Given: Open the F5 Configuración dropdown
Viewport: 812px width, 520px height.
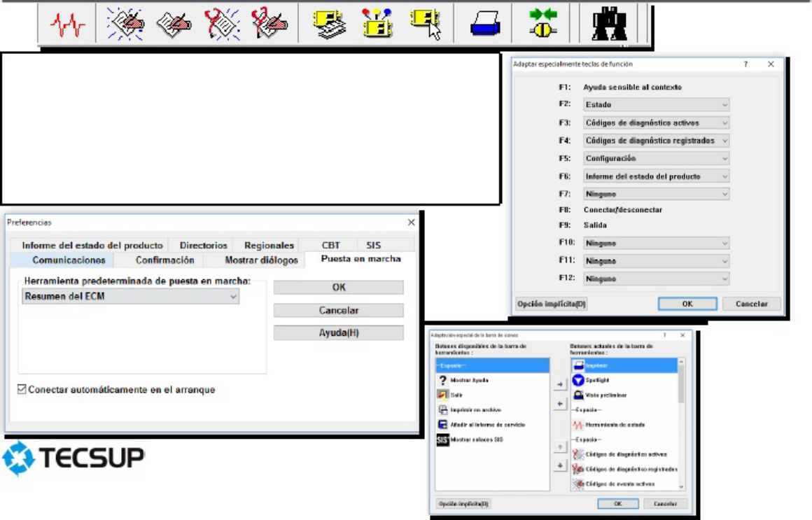Looking at the screenshot, I should pos(656,158).
